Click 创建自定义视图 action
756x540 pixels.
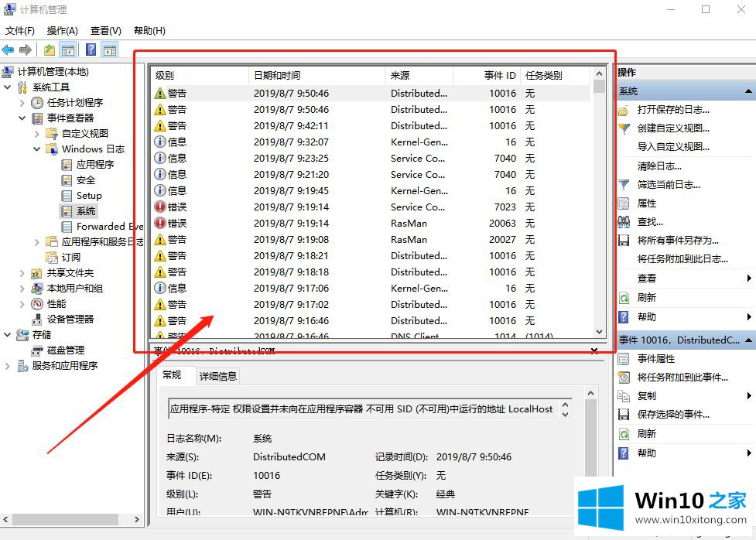point(673,128)
